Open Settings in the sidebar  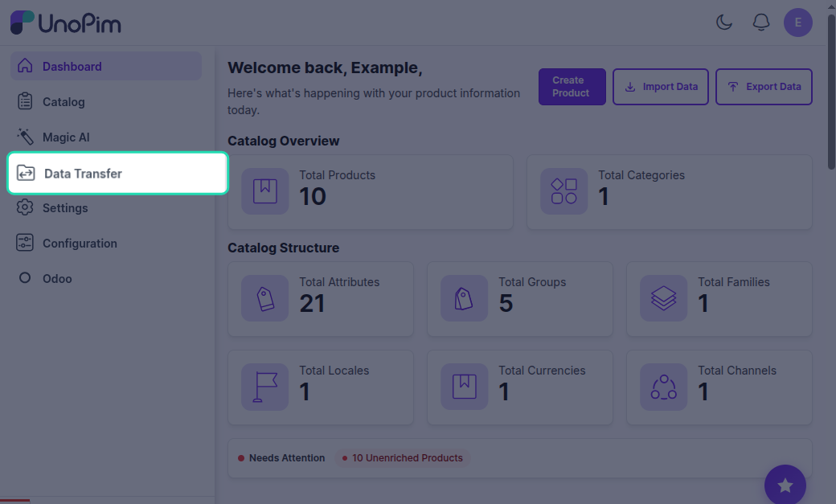tap(106, 208)
